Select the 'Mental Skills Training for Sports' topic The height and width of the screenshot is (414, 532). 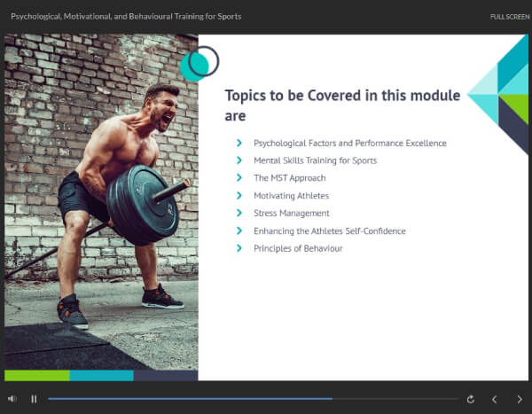(315, 160)
